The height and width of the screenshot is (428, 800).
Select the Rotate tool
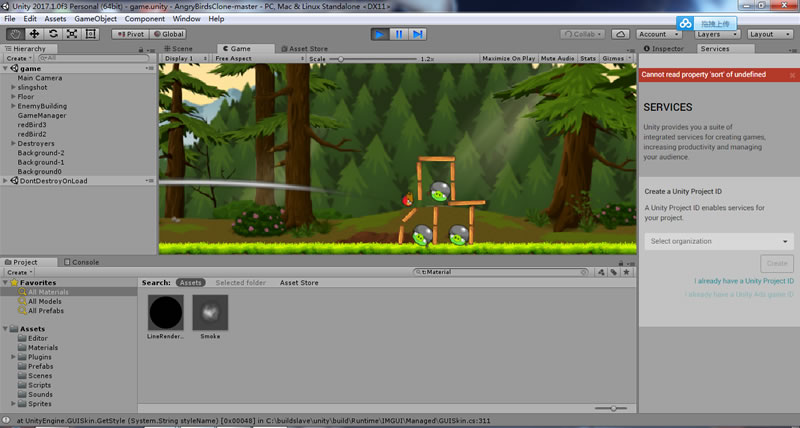[x=53, y=34]
